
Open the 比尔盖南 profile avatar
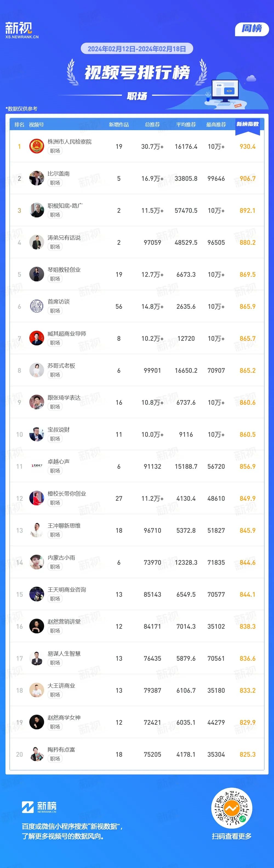click(x=36, y=178)
